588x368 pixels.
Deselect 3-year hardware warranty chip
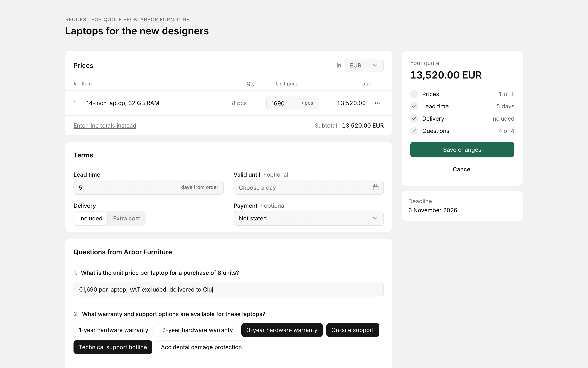pyautogui.click(x=282, y=330)
